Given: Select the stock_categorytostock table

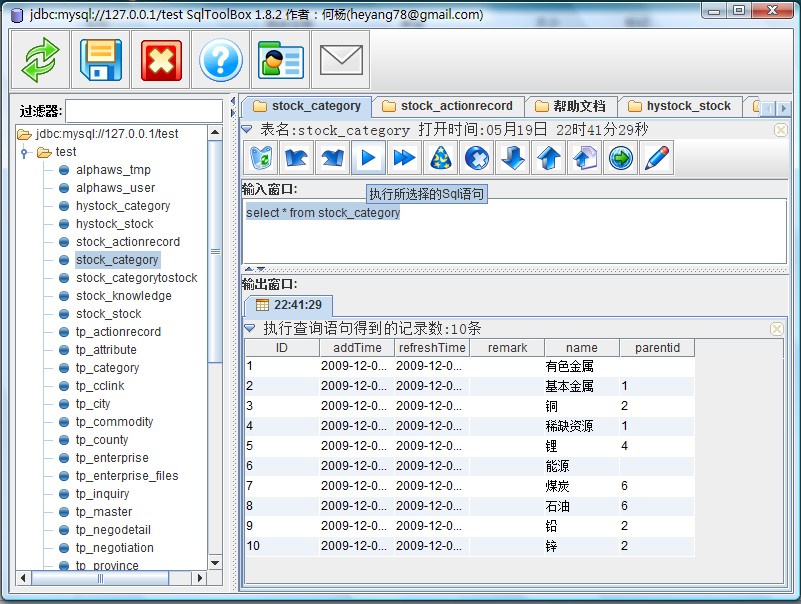Looking at the screenshot, I should tap(136, 277).
